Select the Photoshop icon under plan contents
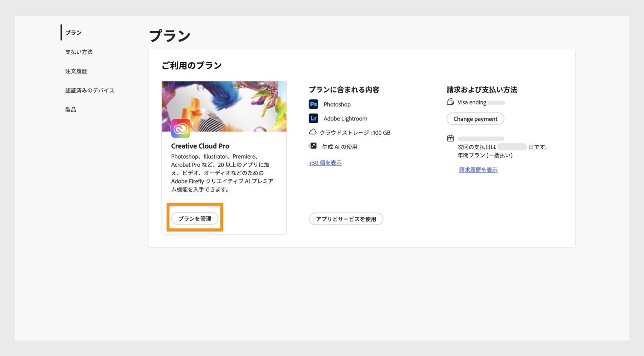 click(313, 104)
